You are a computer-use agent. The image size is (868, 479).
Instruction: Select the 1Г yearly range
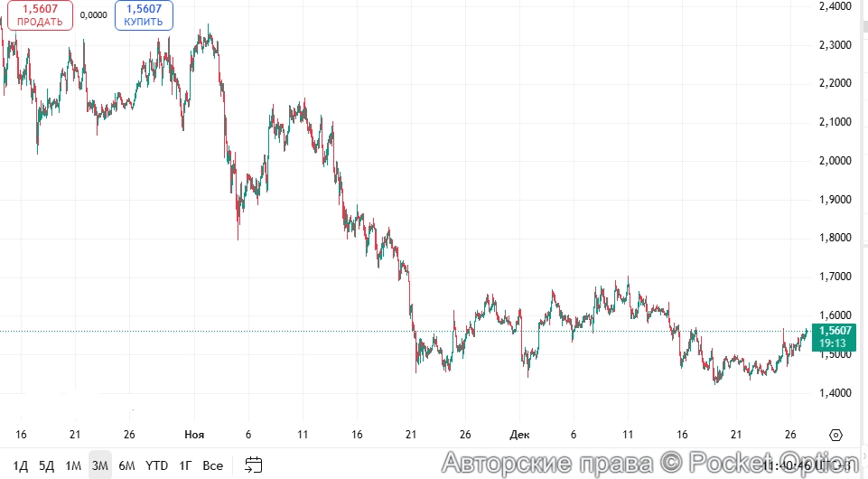[185, 465]
